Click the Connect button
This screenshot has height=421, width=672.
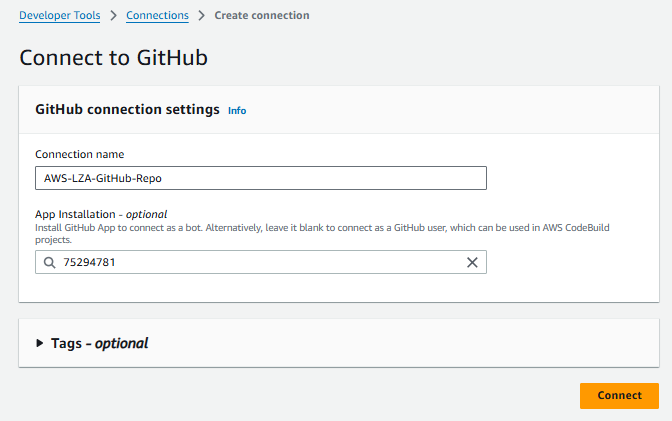[619, 395]
